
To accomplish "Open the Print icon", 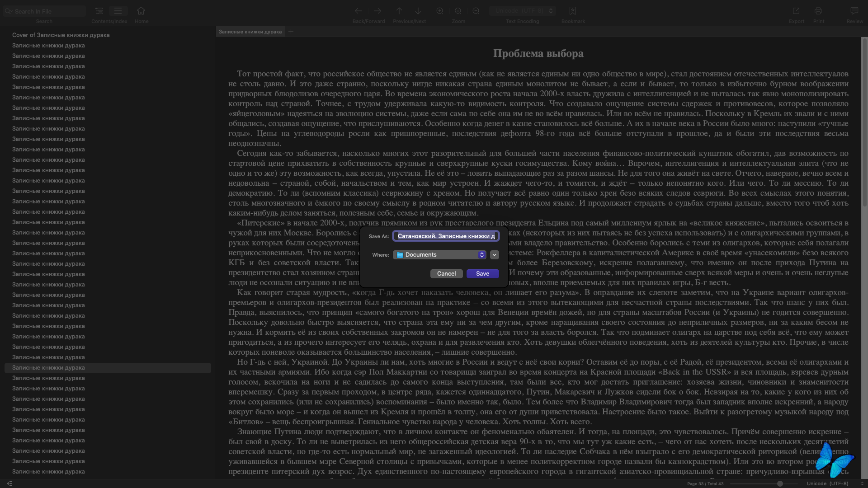I will pos(818,11).
